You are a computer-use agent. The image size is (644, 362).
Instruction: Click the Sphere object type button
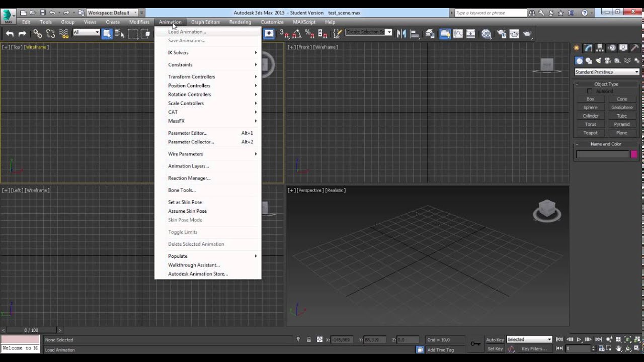coord(591,108)
